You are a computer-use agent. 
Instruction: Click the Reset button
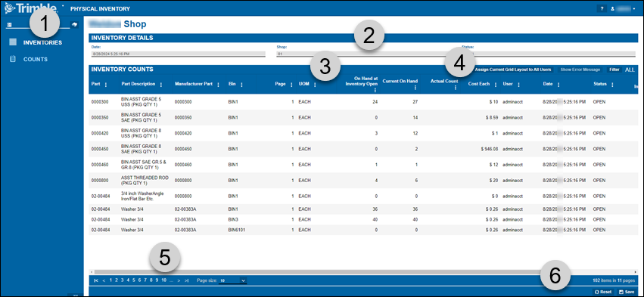(603, 292)
